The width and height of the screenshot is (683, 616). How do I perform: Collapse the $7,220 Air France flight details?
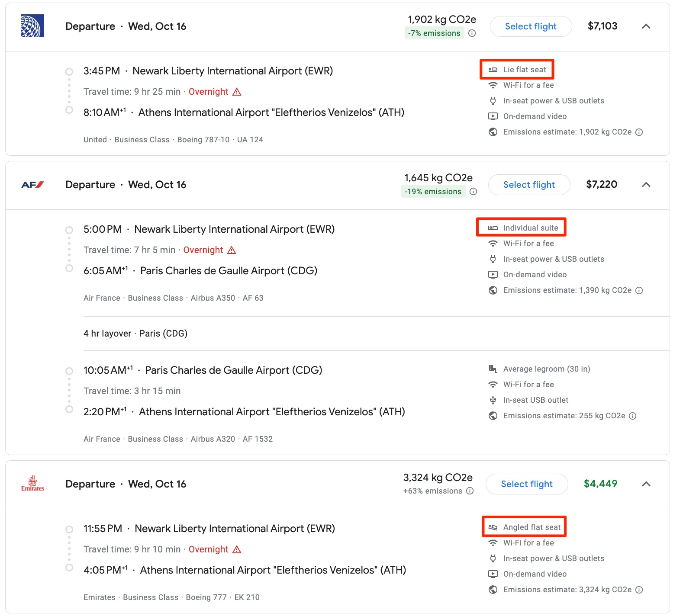pyautogui.click(x=646, y=185)
